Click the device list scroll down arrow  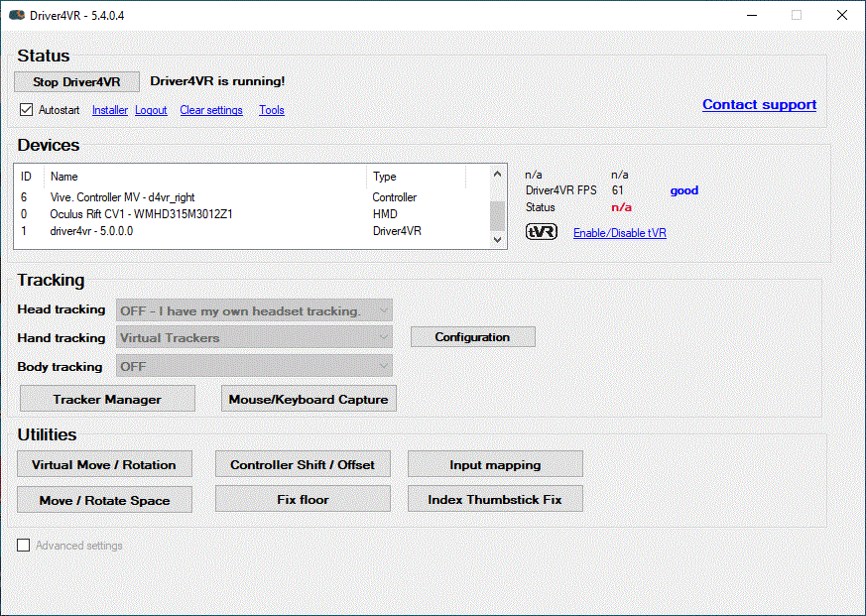497,240
